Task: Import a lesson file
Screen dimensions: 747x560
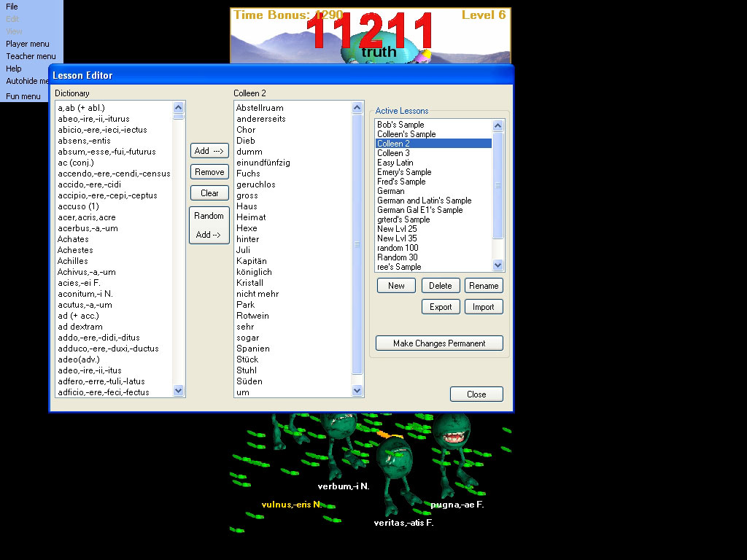Action: point(484,307)
